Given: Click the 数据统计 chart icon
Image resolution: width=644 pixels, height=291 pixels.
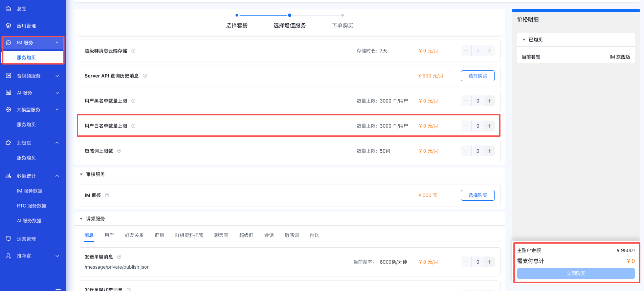Looking at the screenshot, I should (x=8, y=176).
